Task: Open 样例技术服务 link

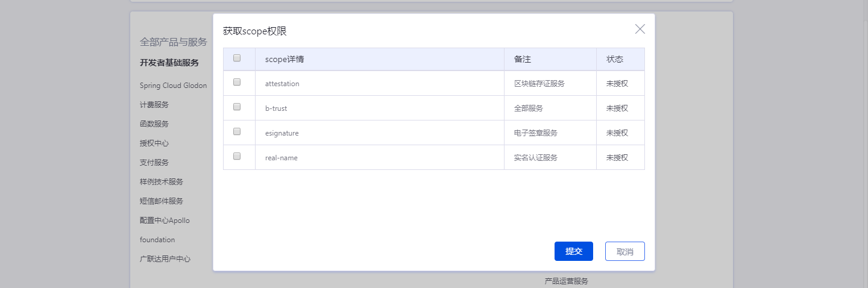Action: 162,182
